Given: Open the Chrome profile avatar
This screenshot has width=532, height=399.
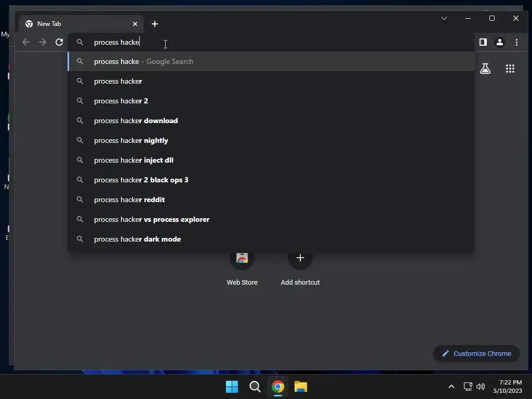Looking at the screenshot, I should pyautogui.click(x=500, y=42).
